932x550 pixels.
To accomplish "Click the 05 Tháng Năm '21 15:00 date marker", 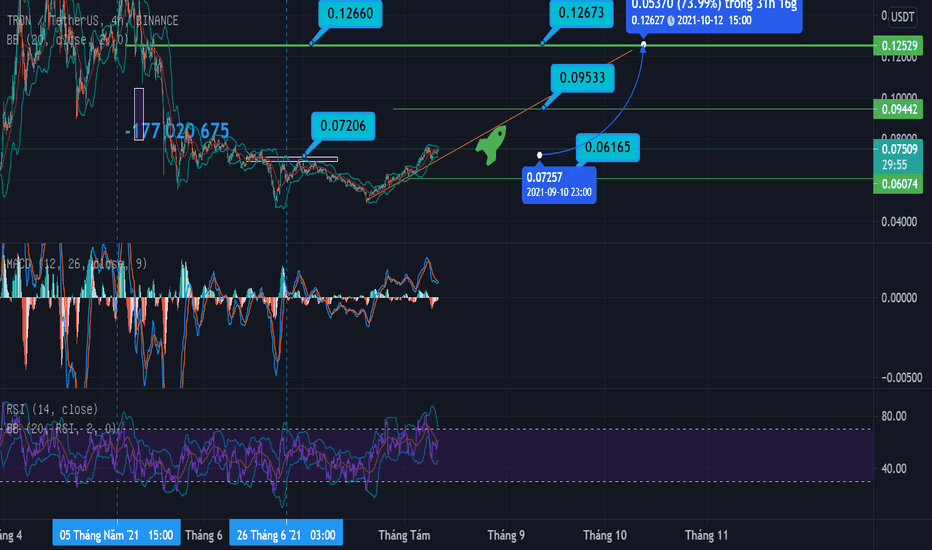I will (x=116, y=535).
